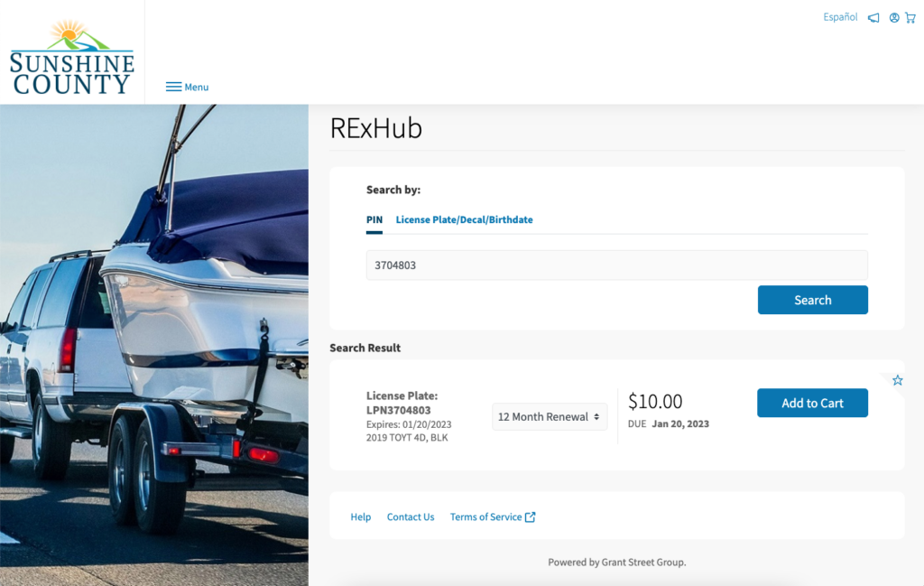
Task: Open the user account profile icon
Action: click(x=894, y=17)
